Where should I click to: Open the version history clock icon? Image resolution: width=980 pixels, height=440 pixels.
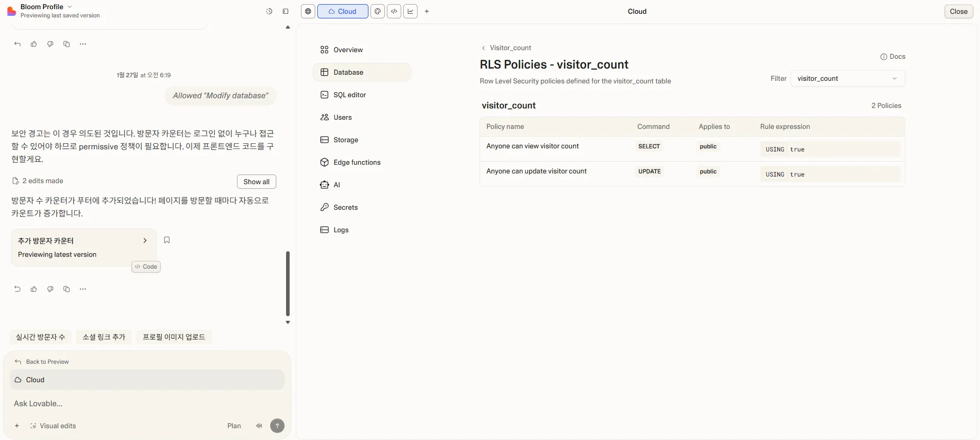click(x=269, y=11)
